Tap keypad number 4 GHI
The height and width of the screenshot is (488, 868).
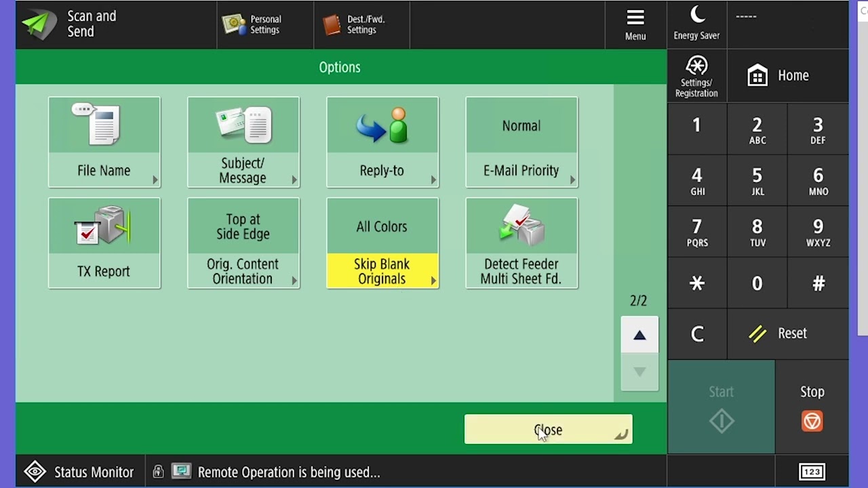click(696, 180)
